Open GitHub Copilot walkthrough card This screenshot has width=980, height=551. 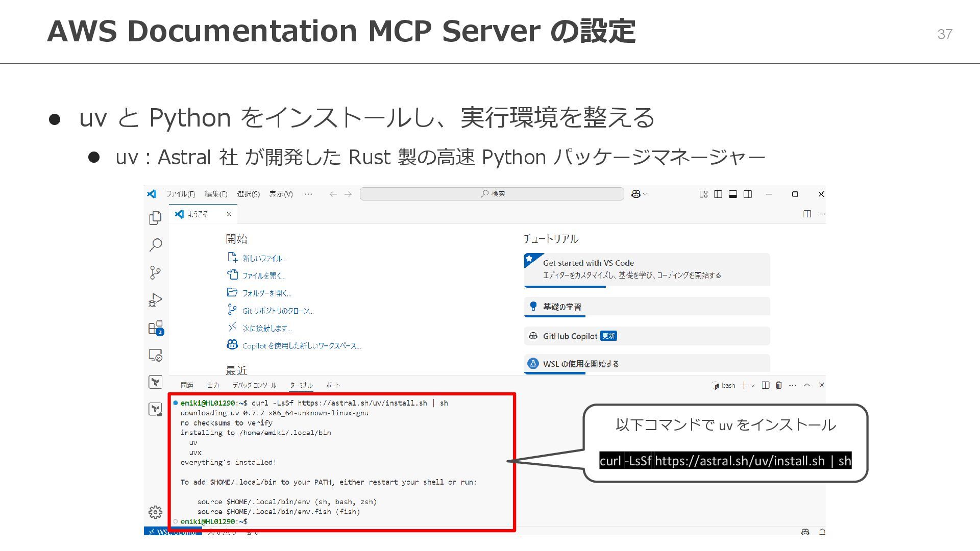[x=647, y=336]
